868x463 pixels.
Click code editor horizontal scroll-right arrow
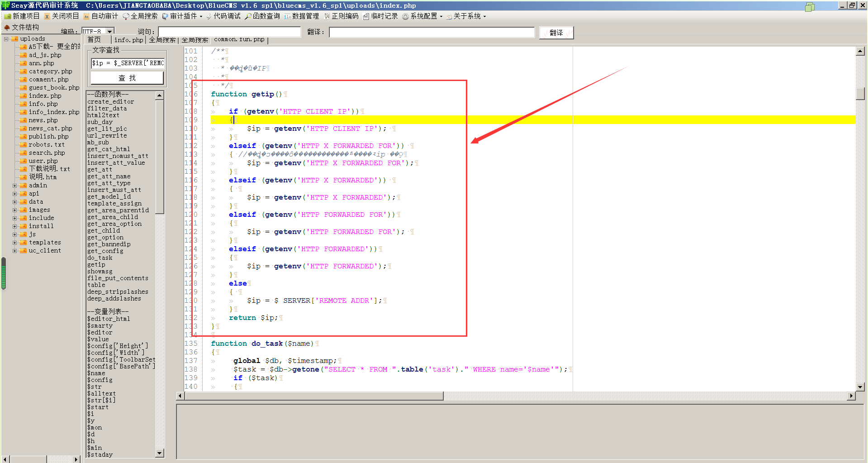click(x=851, y=396)
